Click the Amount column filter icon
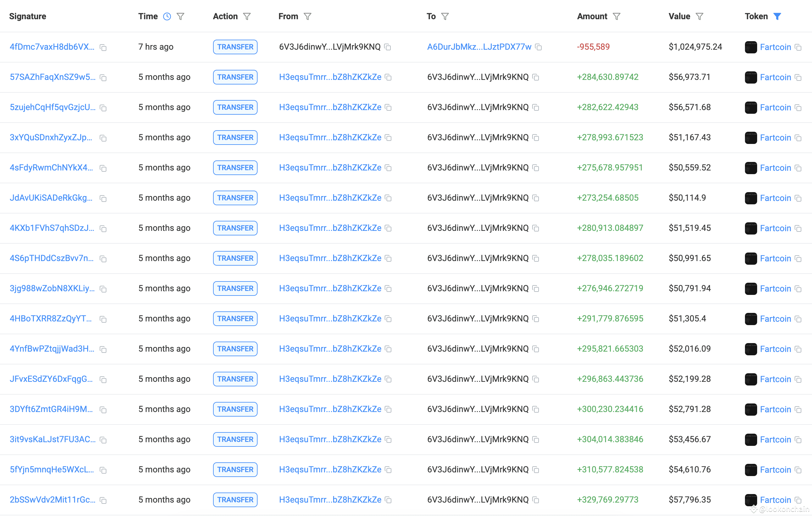This screenshot has height=516, width=812. (616, 16)
